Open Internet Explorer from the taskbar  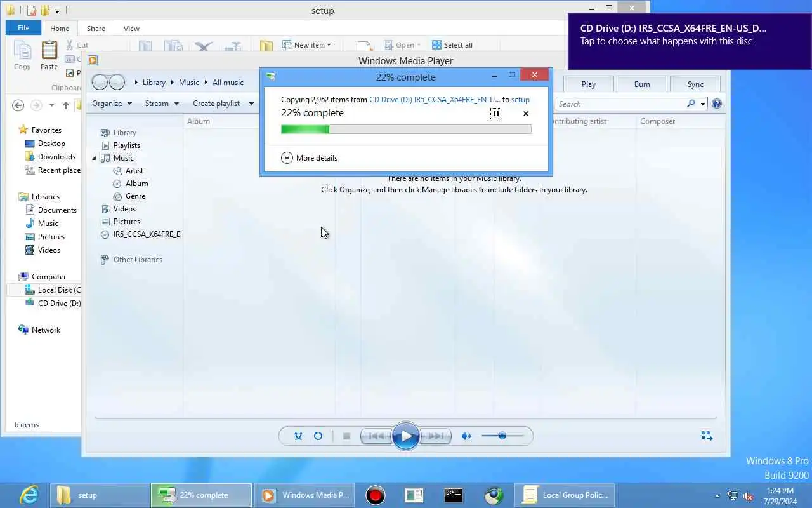(29, 495)
